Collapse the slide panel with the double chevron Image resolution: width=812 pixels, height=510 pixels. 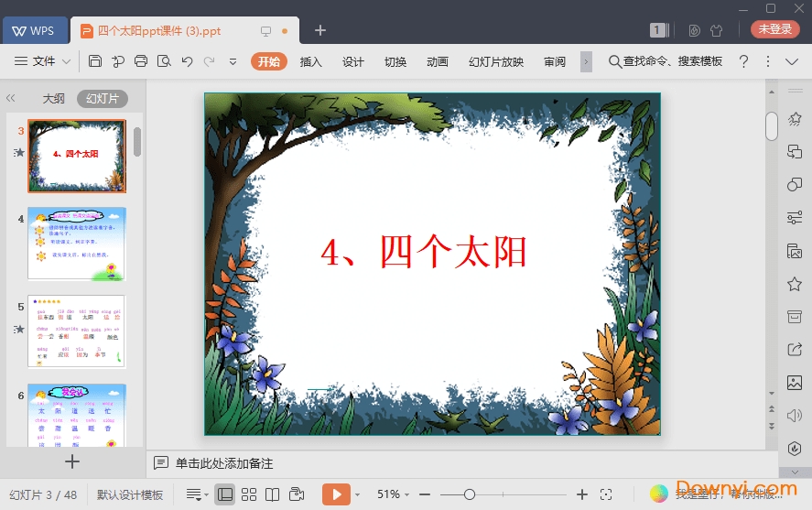click(x=10, y=98)
